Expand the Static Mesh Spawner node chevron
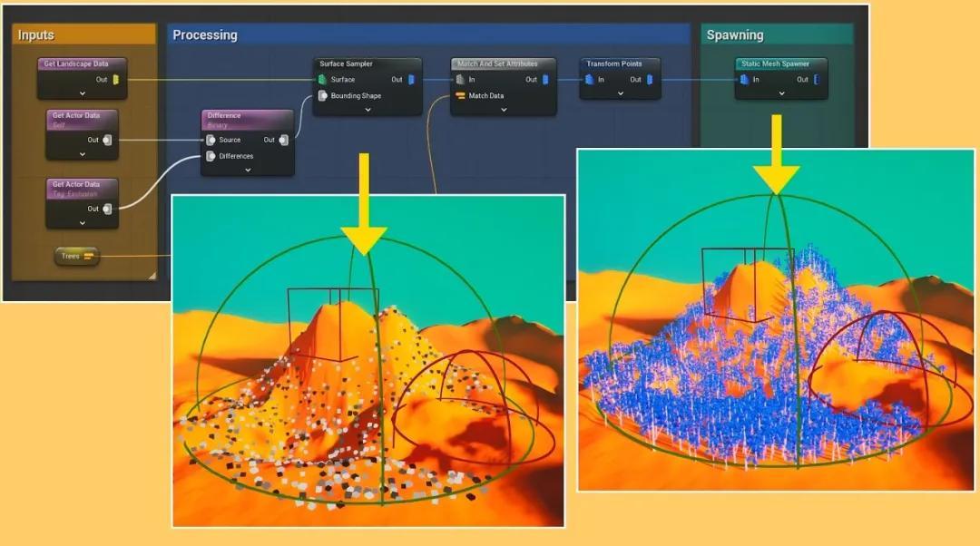Image resolution: width=980 pixels, height=546 pixels. click(x=780, y=93)
